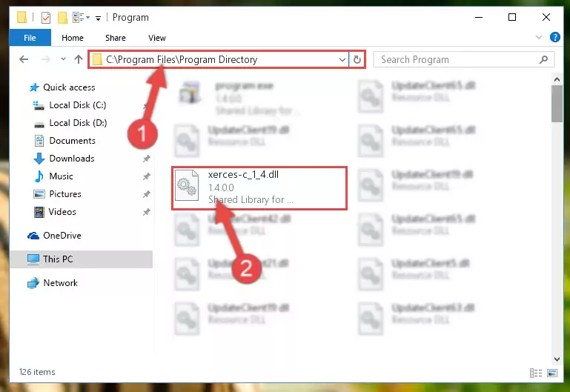Click the pin icon beside Pictures
The width and height of the screenshot is (570, 392).
click(x=147, y=194)
